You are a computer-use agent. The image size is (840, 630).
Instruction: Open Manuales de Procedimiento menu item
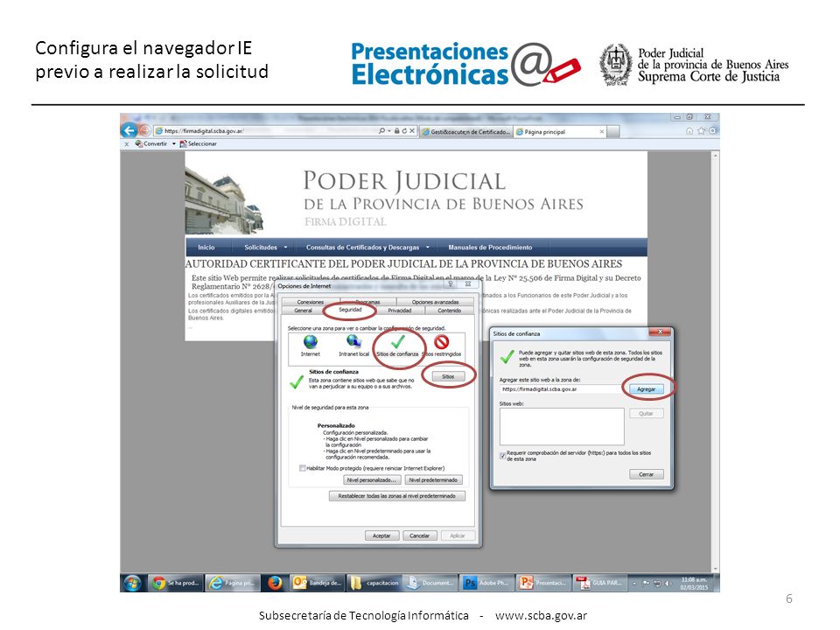(x=490, y=248)
